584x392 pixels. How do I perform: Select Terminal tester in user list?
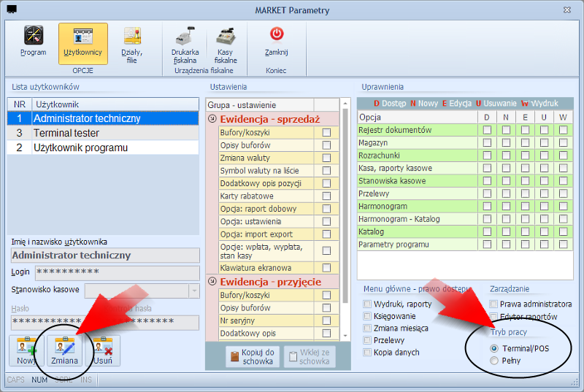(103, 133)
